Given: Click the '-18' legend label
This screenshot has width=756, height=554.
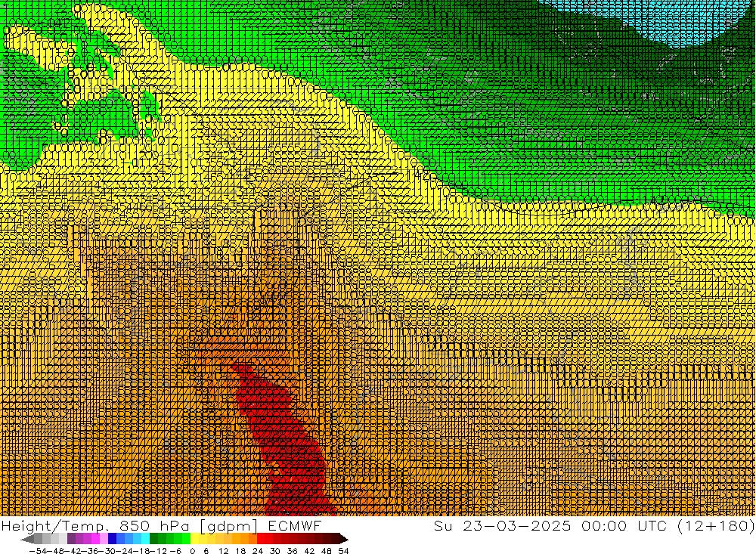Looking at the screenshot, I should (x=140, y=550).
